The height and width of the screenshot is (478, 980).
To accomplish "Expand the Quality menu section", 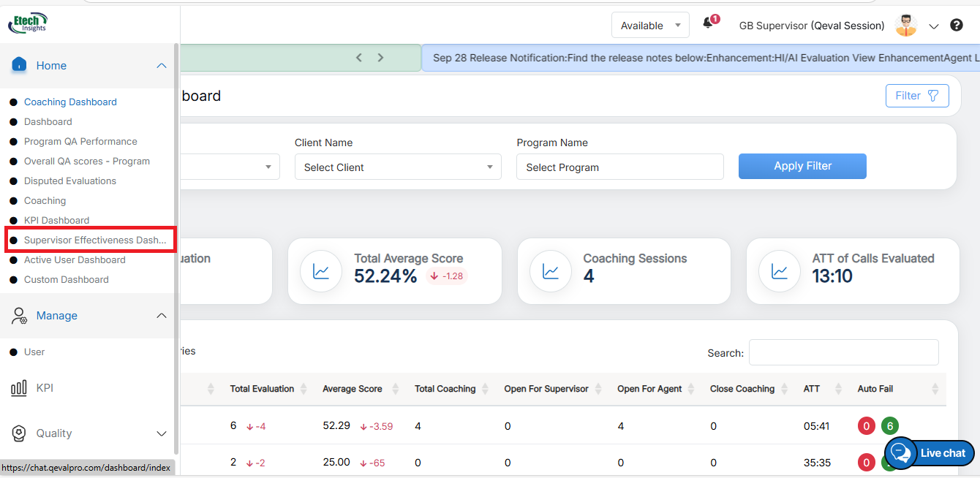I will click(x=162, y=433).
